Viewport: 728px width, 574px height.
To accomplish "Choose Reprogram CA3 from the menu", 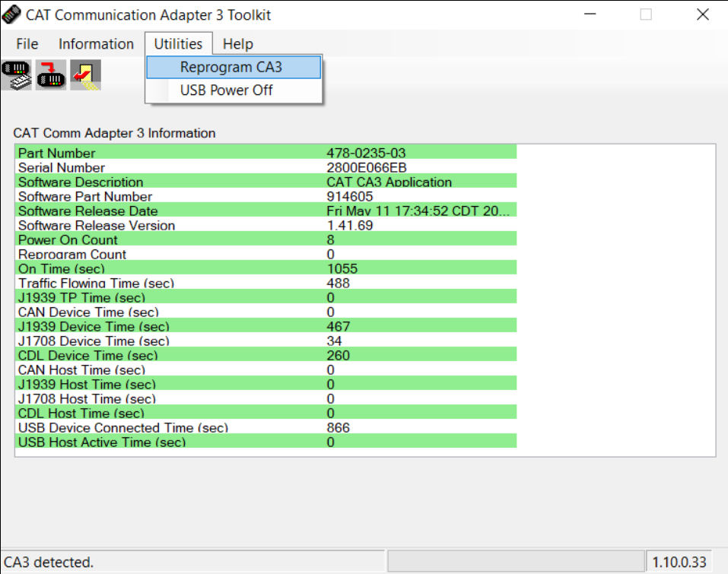I will 234,68.
